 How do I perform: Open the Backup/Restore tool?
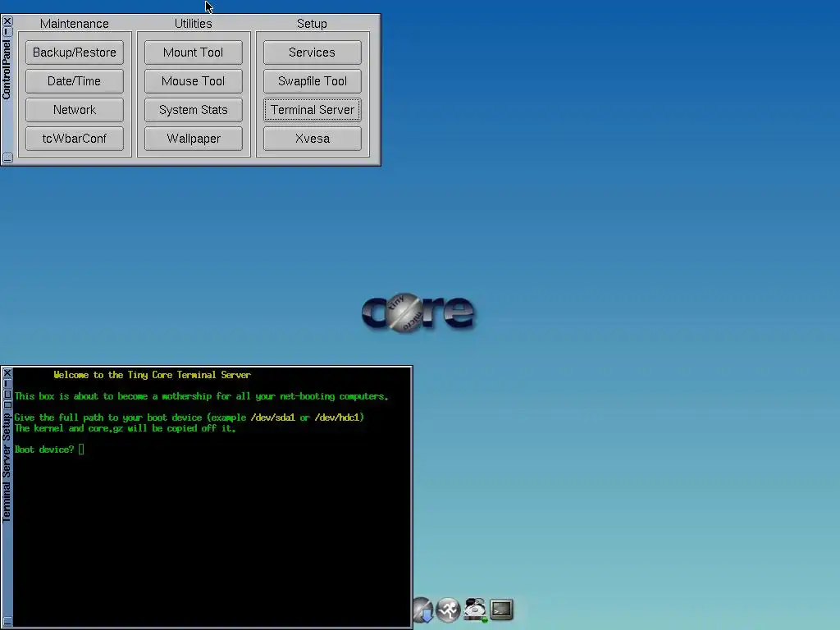pyautogui.click(x=75, y=52)
